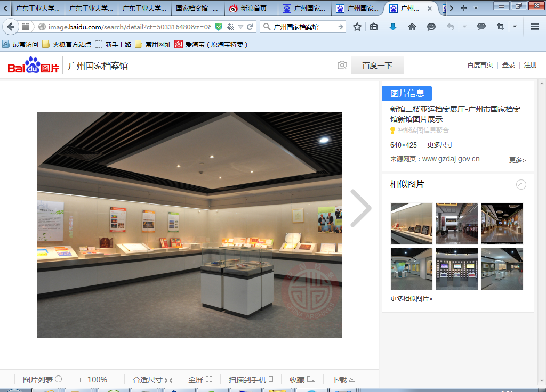This screenshot has width=546, height=392.
Task: Toggle fit size (合适尺寸) view
Action: [x=152, y=380]
